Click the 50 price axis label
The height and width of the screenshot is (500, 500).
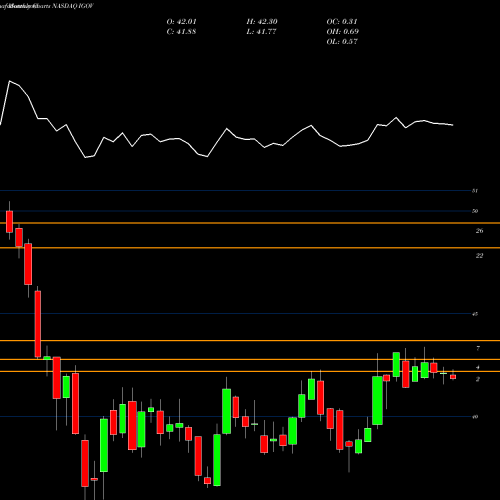coord(475,211)
